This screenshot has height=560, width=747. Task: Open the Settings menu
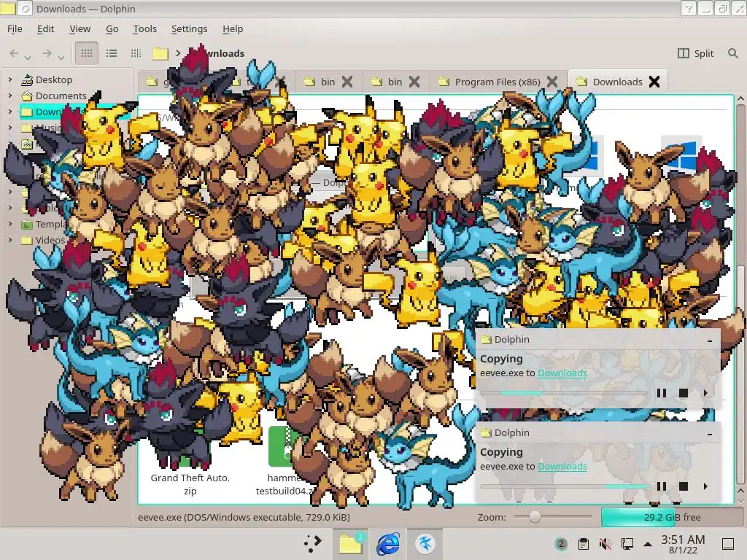coord(189,28)
